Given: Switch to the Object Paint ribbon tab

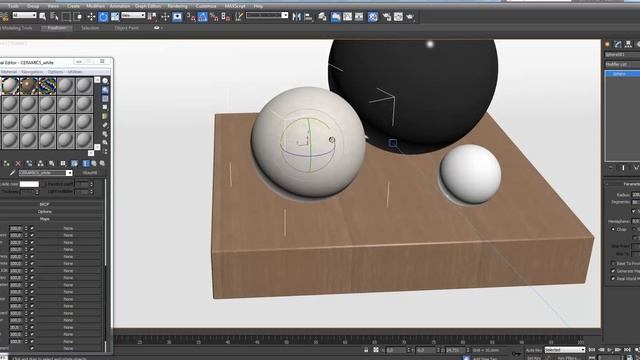Looking at the screenshot, I should click(127, 28).
